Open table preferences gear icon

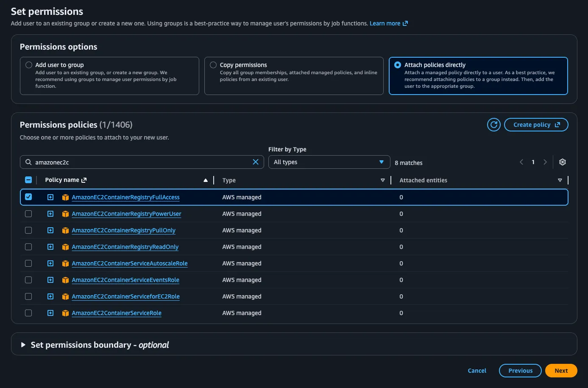click(x=562, y=162)
